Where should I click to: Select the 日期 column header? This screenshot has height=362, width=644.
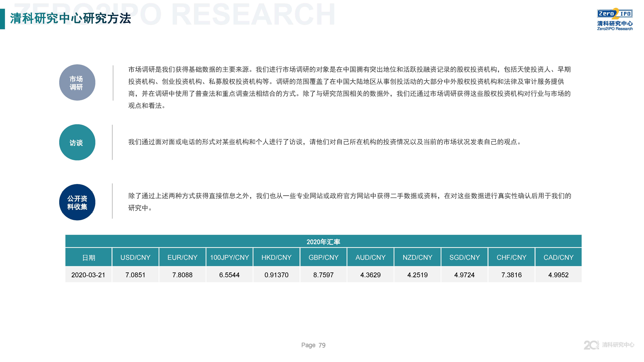88,257
